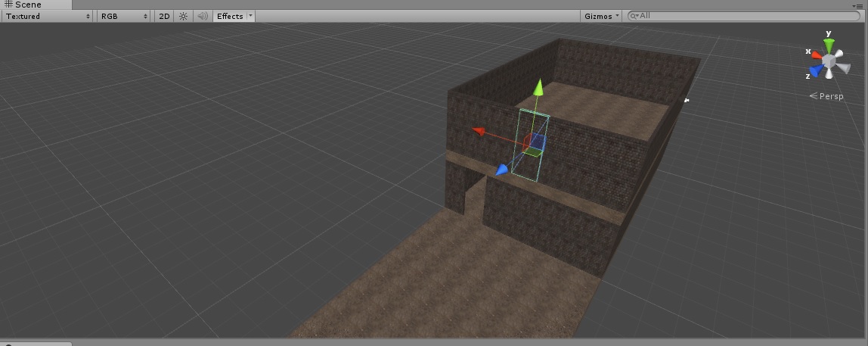
Task: Open the Gizmos dropdown menu
Action: pos(602,16)
